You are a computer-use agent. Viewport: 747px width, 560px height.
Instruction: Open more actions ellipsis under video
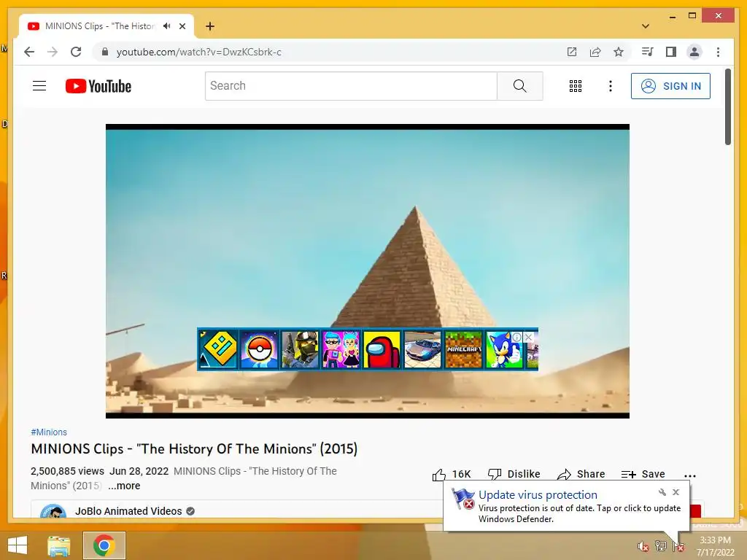(x=690, y=475)
